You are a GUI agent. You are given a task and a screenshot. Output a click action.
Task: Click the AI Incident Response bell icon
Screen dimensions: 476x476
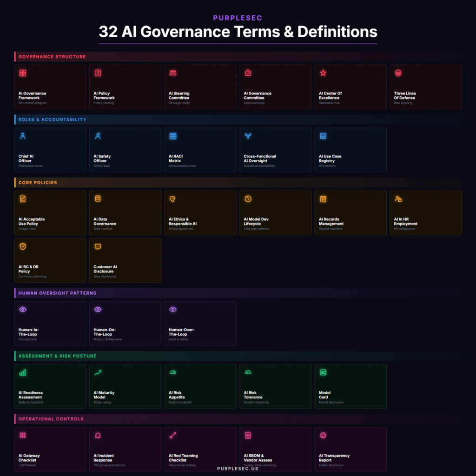(x=98, y=435)
